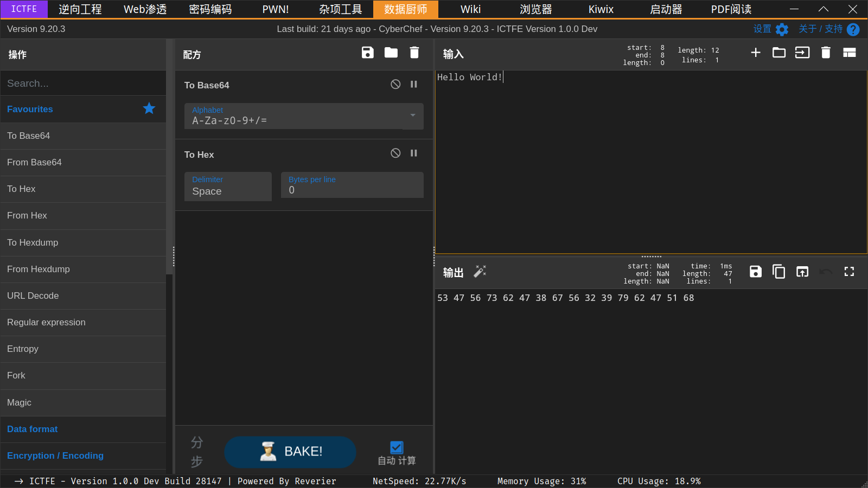Select the 数据厨师 tab

coord(406,9)
